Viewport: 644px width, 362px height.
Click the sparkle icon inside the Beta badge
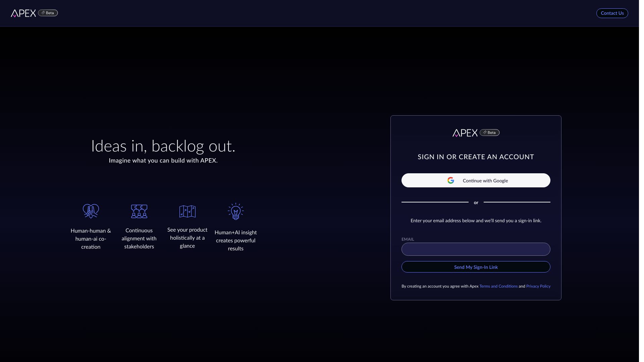[43, 13]
